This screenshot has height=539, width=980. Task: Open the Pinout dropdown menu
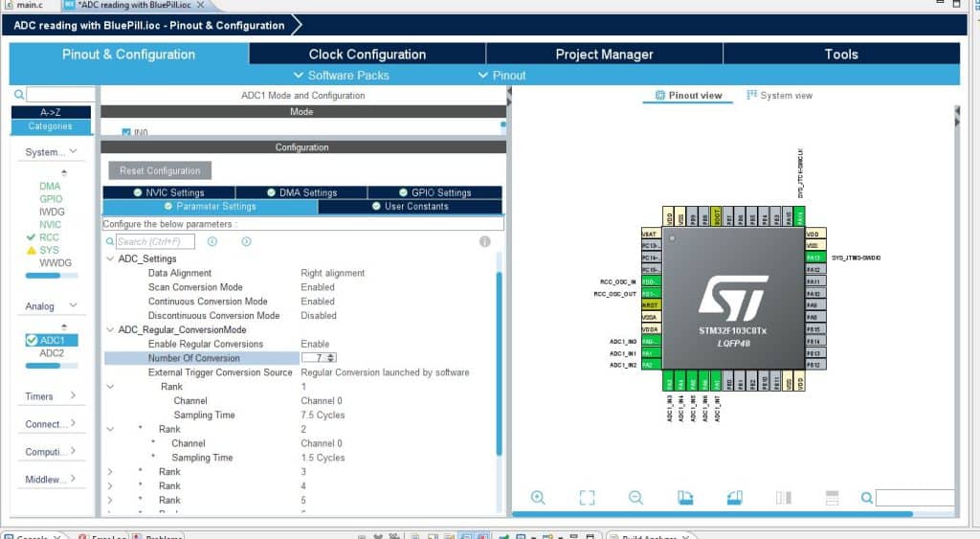point(501,75)
